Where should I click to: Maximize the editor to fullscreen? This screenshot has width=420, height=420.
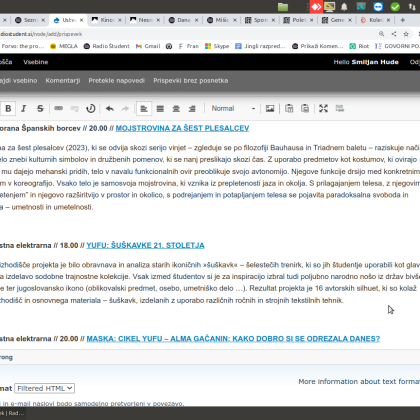tap(323, 108)
